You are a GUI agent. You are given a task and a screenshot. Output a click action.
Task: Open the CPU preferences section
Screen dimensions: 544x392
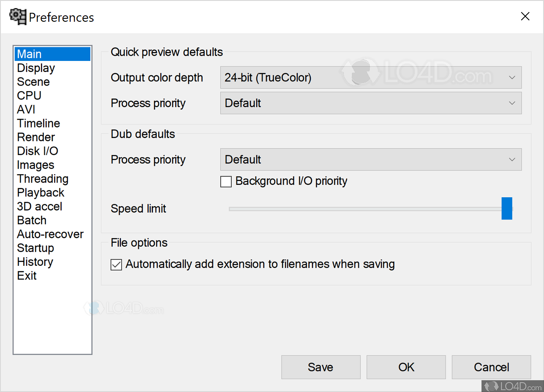pyautogui.click(x=29, y=96)
